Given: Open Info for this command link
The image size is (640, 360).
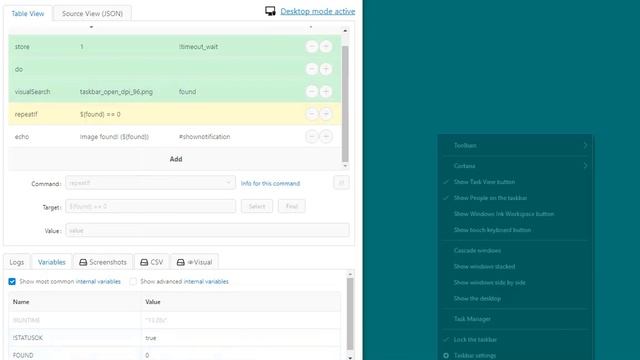Looking at the screenshot, I should (270, 184).
